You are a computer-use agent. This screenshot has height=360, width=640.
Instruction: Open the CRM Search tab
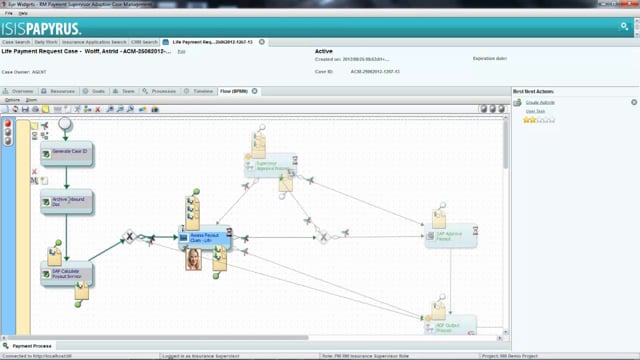(144, 42)
